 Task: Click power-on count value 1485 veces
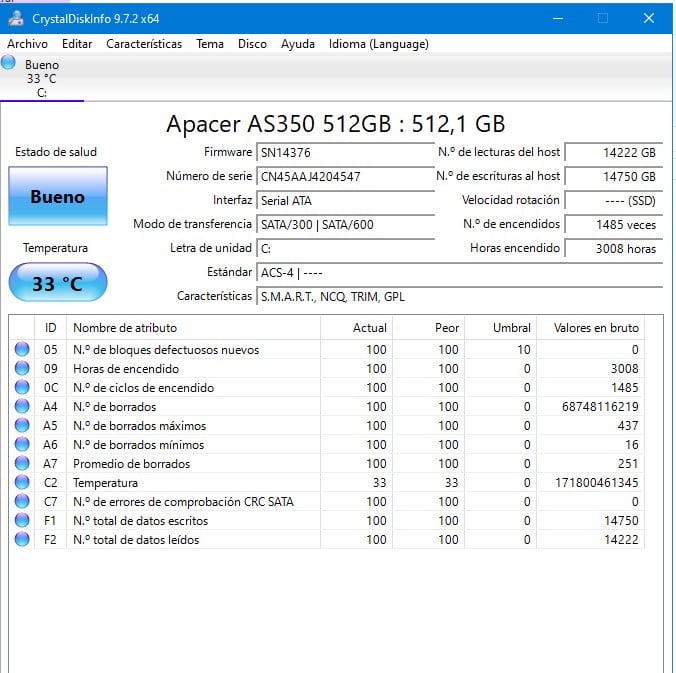(x=613, y=225)
